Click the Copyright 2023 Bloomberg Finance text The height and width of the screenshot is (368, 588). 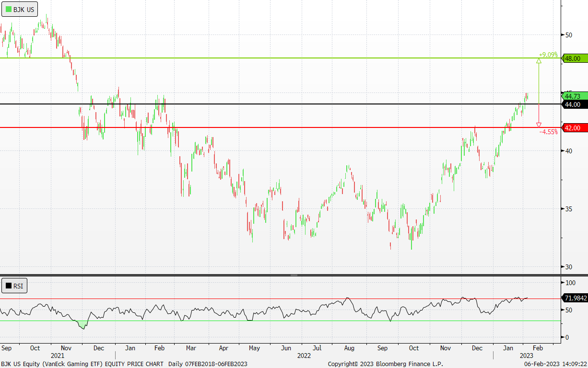click(x=385, y=364)
